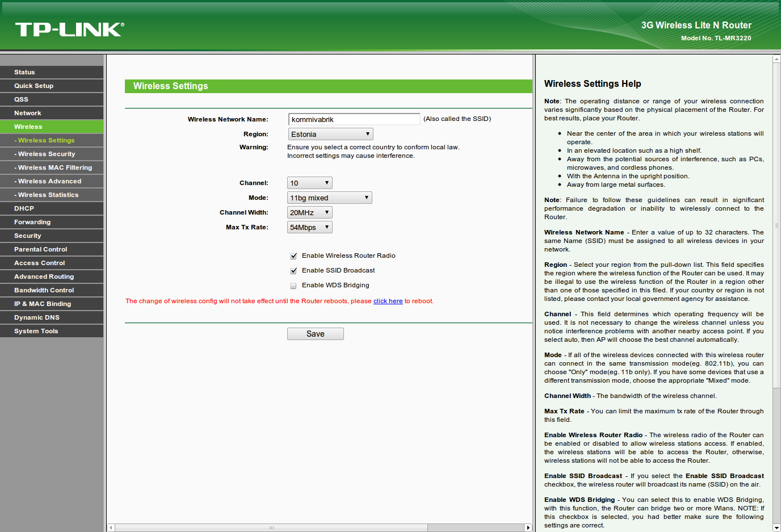This screenshot has height=532, width=781.
Task: Click horizontal scrollbar left arrow
Action: pyautogui.click(x=111, y=527)
